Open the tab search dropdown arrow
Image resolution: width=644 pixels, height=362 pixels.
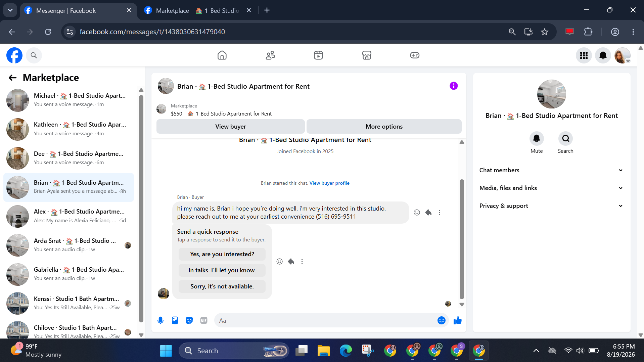coord(10,10)
